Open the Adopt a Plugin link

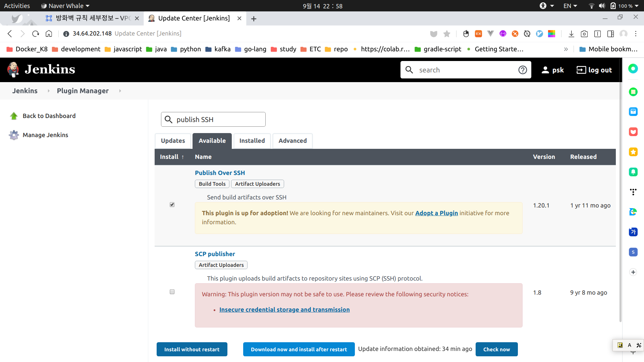point(436,213)
